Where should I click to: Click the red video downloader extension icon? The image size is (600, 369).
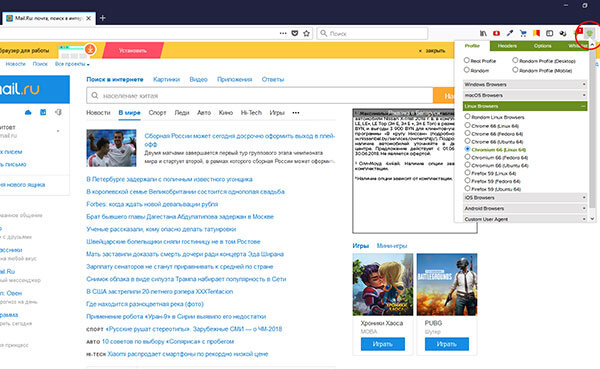[496, 33]
